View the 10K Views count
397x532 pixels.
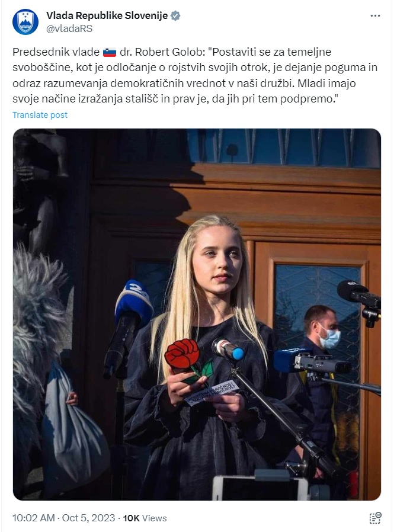click(145, 518)
